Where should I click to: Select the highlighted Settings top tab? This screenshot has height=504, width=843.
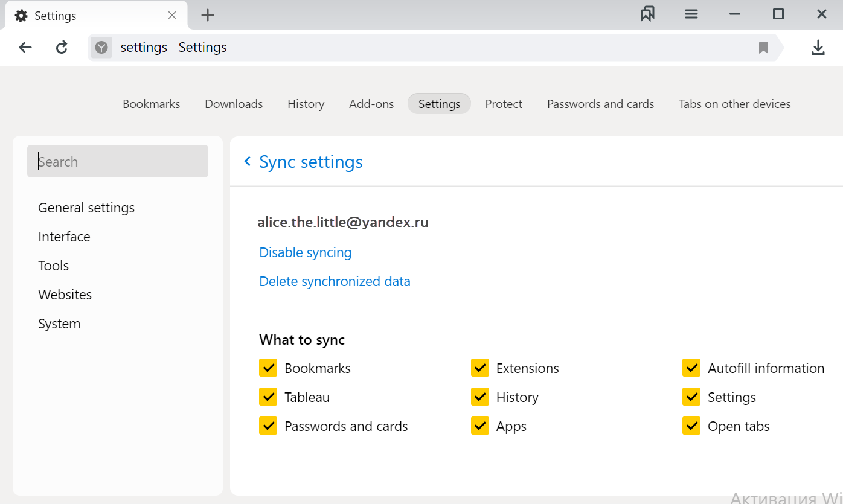[439, 104]
